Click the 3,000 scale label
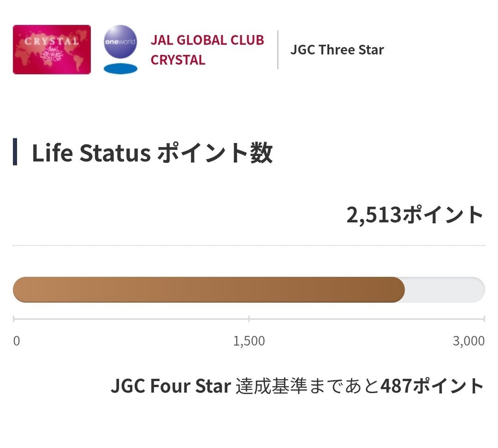This screenshot has height=448, width=498. coord(468,341)
